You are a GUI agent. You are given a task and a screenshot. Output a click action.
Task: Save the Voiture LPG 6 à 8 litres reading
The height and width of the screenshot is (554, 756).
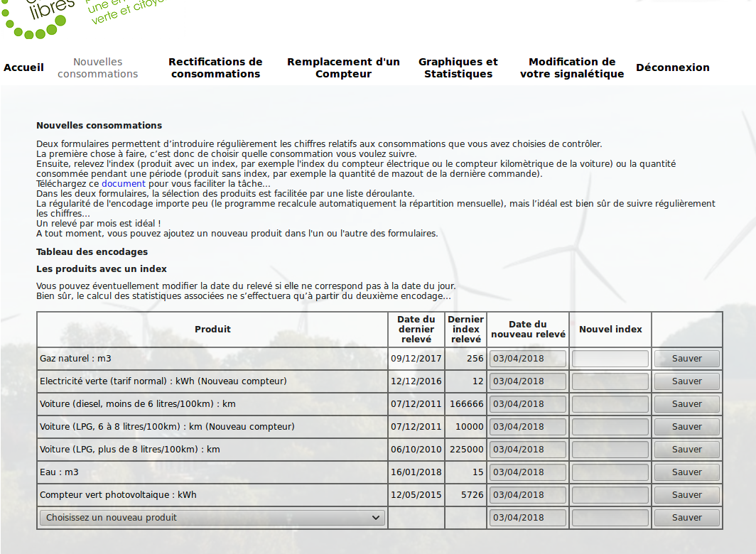click(x=686, y=427)
